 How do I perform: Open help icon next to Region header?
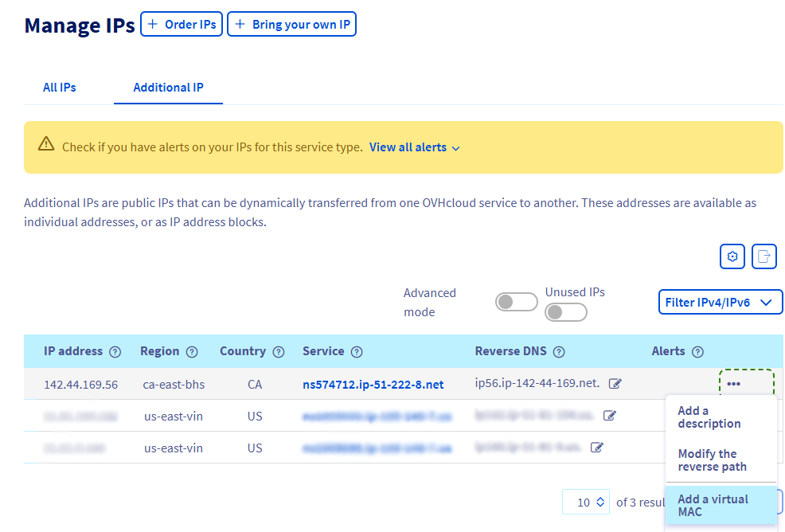tap(192, 352)
